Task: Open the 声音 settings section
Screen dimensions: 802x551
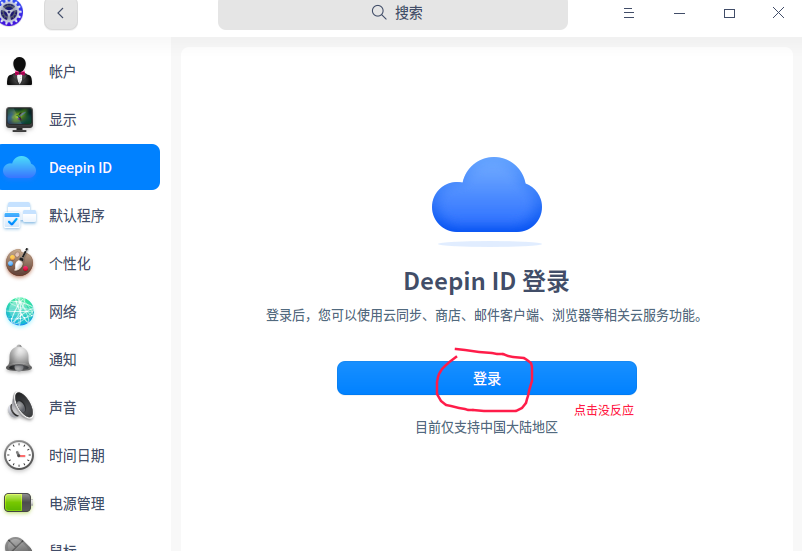Action: [x=62, y=408]
